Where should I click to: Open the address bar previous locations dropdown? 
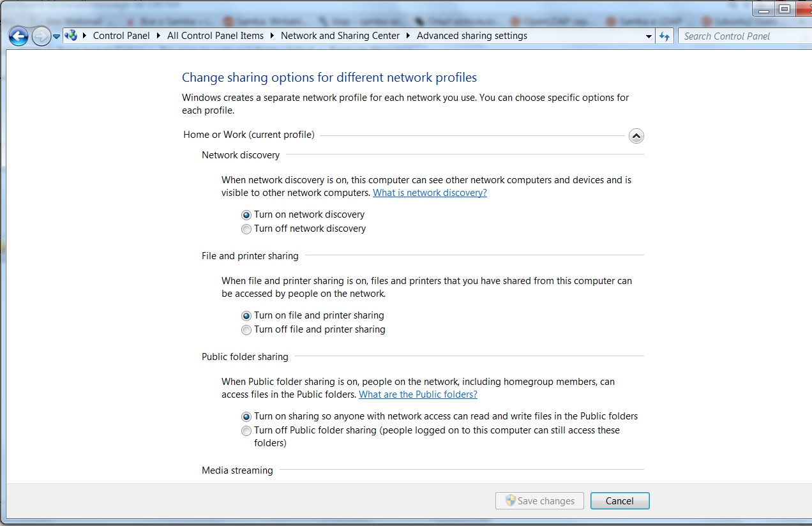[x=649, y=36]
